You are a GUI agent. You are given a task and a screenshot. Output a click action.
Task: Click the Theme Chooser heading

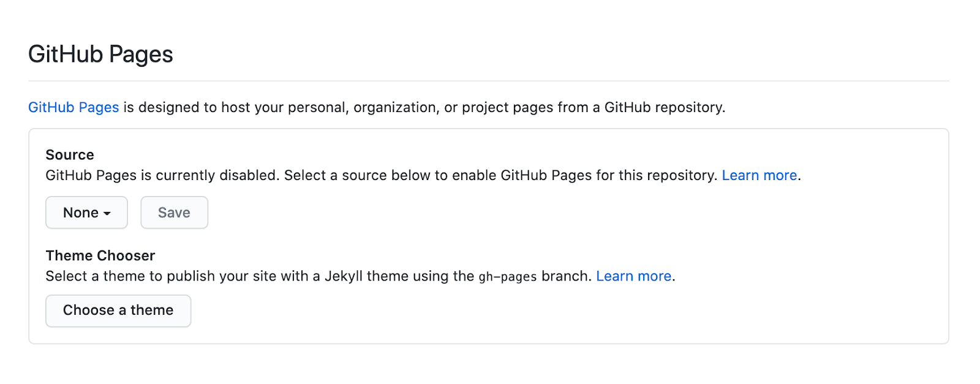[100, 255]
